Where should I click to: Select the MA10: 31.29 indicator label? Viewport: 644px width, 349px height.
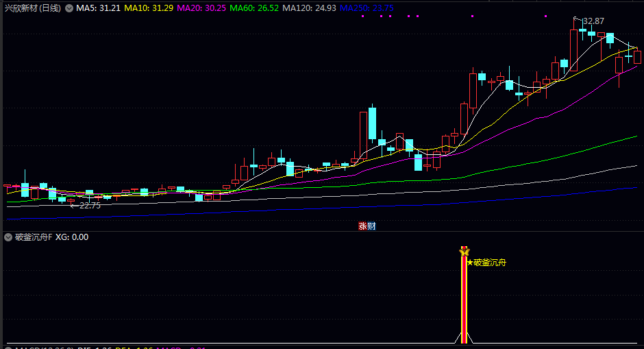tap(149, 8)
